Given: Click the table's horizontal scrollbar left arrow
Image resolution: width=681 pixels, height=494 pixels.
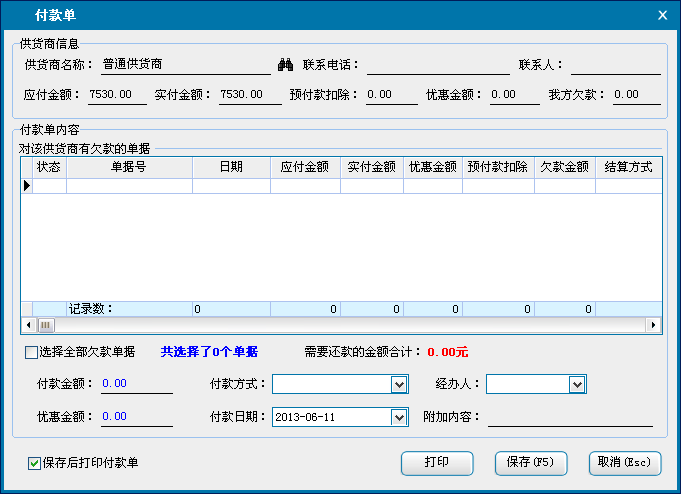Looking at the screenshot, I should 29,325.
